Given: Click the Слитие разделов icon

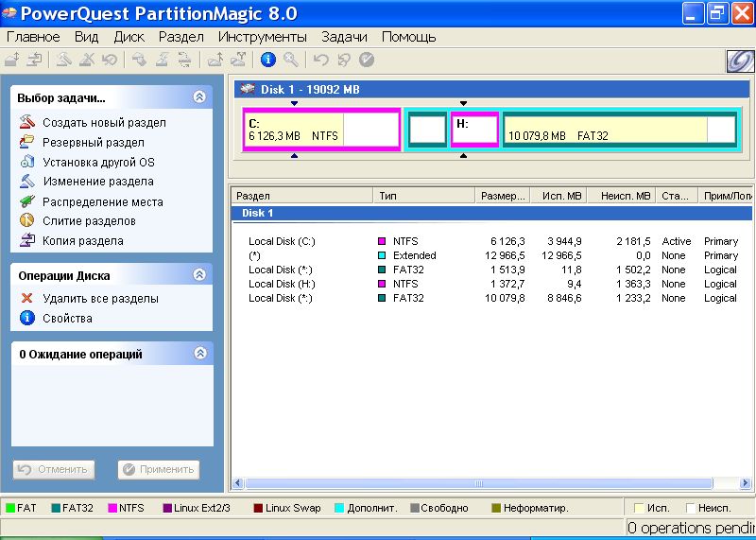Looking at the screenshot, I should (x=26, y=220).
